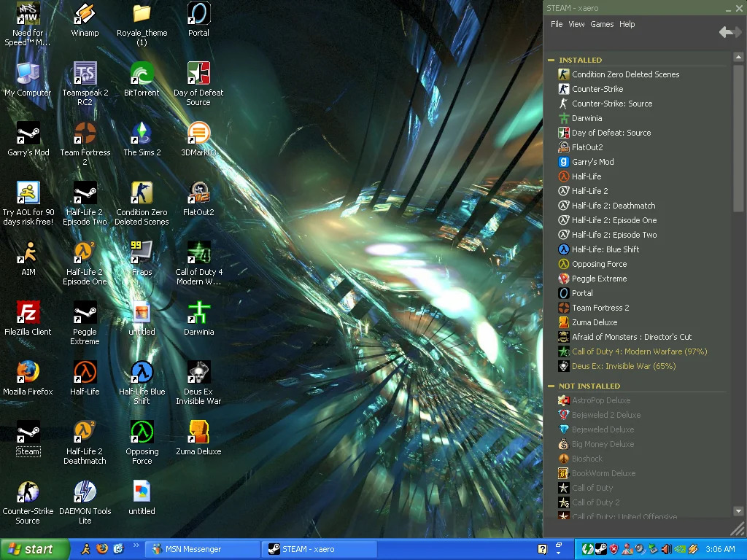Click the games list scroll down arrow
The height and width of the screenshot is (560, 747).
738,511
